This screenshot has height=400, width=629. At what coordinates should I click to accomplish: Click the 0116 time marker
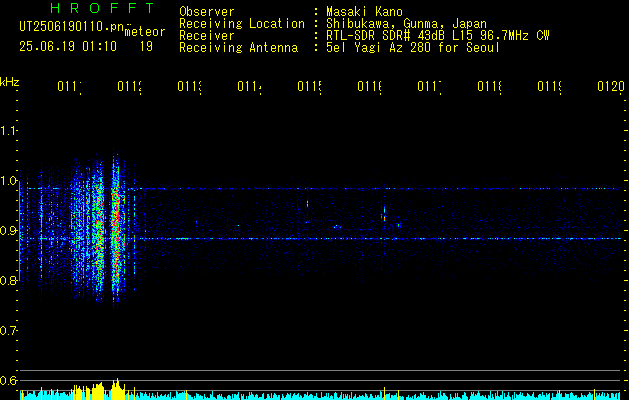coord(369,86)
